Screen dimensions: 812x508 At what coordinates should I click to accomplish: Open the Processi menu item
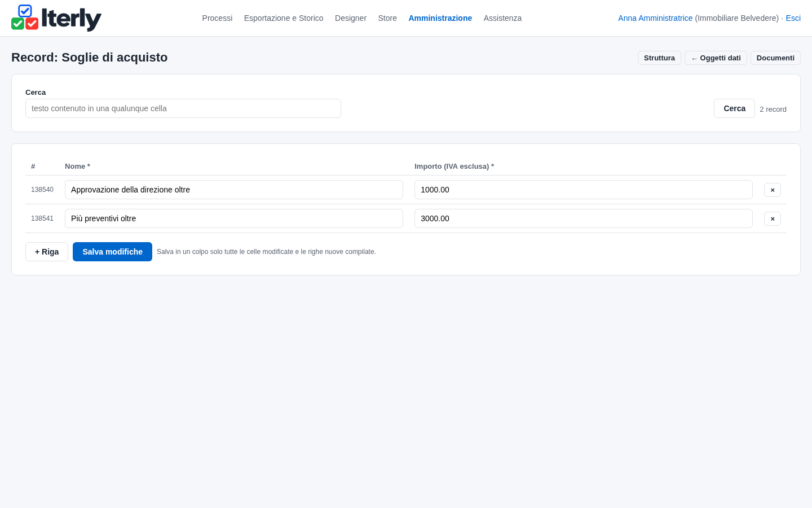[217, 18]
